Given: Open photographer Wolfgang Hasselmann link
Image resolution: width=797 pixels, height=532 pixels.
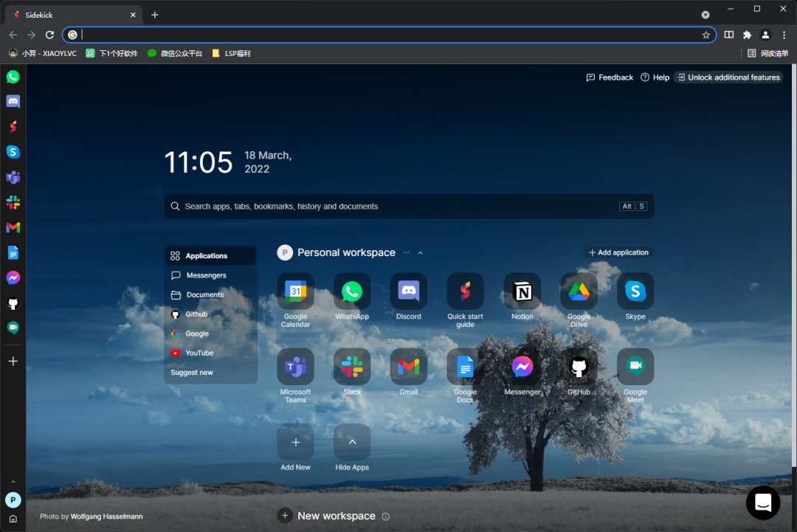Looking at the screenshot, I should [x=107, y=517].
